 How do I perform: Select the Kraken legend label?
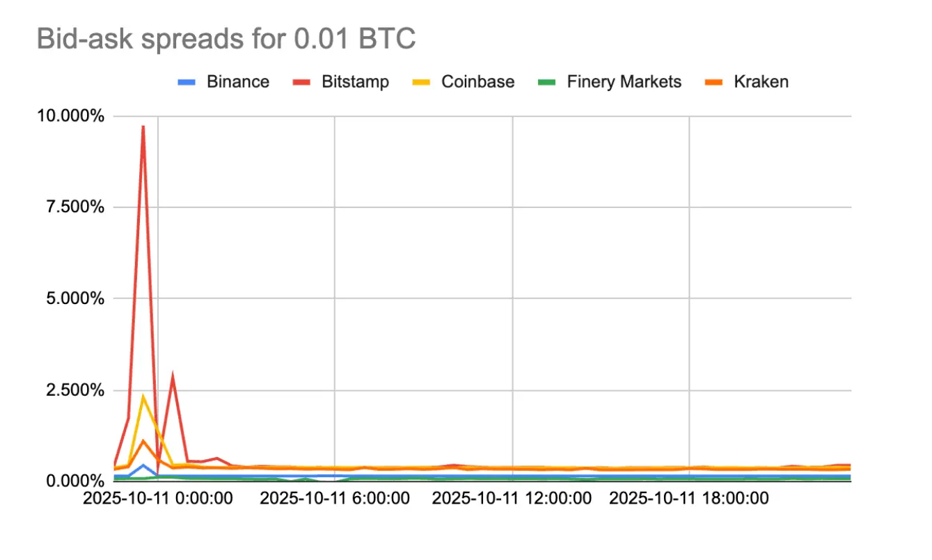point(761,82)
